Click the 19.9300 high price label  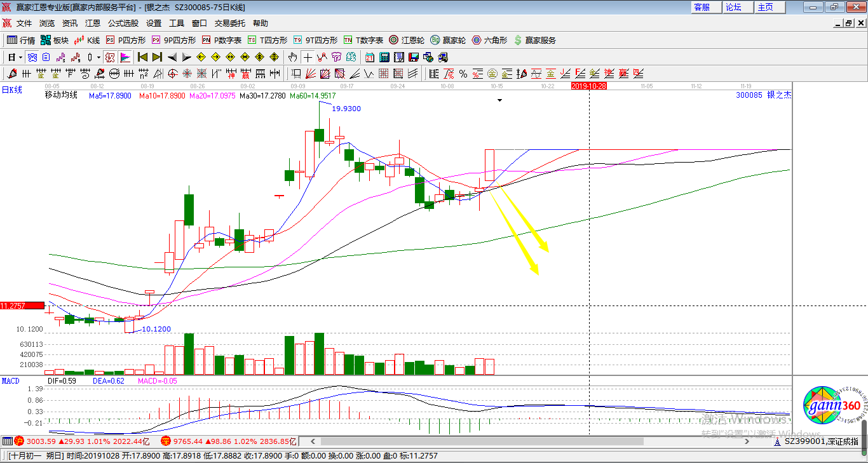pyautogui.click(x=346, y=109)
